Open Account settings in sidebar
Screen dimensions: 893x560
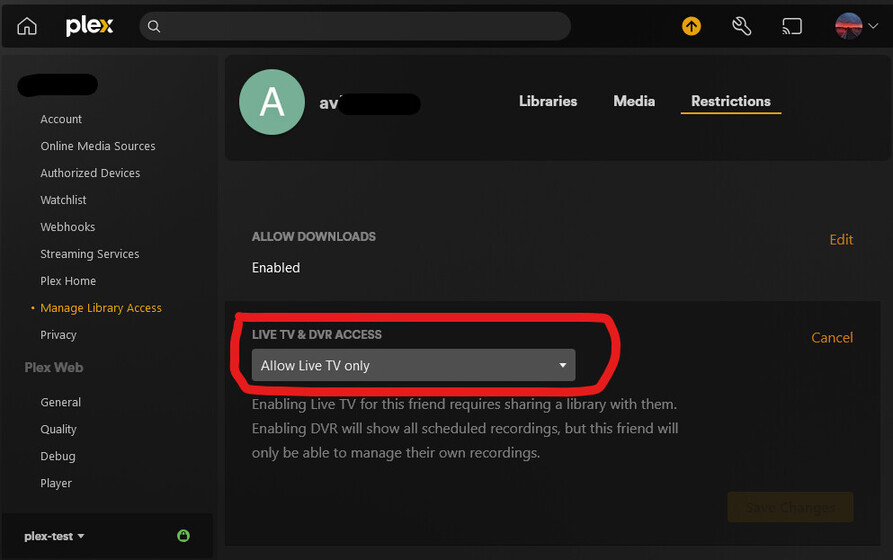coord(61,119)
